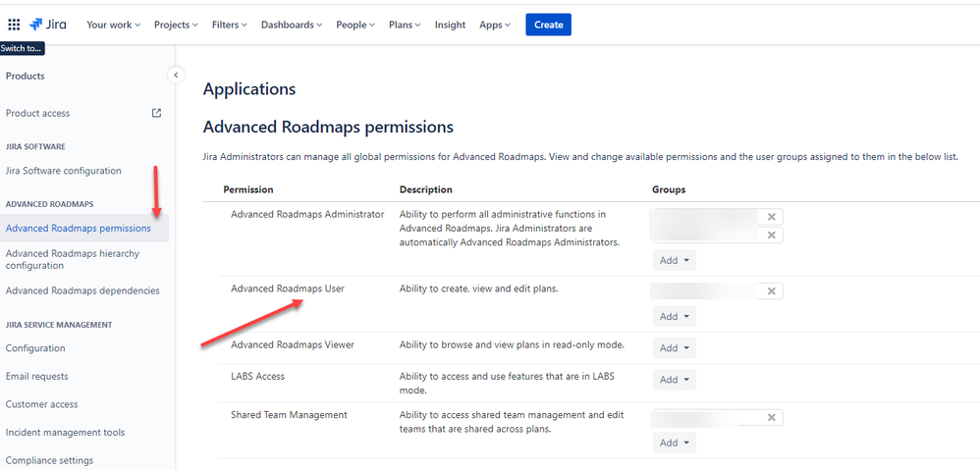Image resolution: width=980 pixels, height=470 pixels.
Task: Open Advanced Roadmaps hierarchy configuration
Action: click(73, 259)
